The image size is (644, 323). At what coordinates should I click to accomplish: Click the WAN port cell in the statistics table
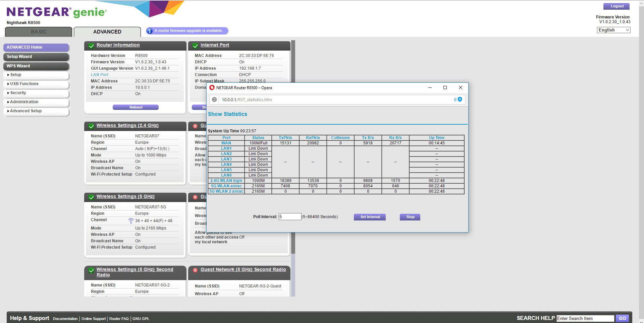tap(226, 143)
